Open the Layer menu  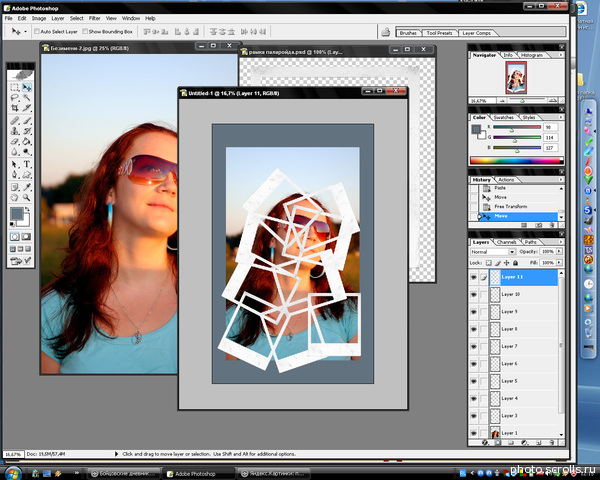pos(58,18)
